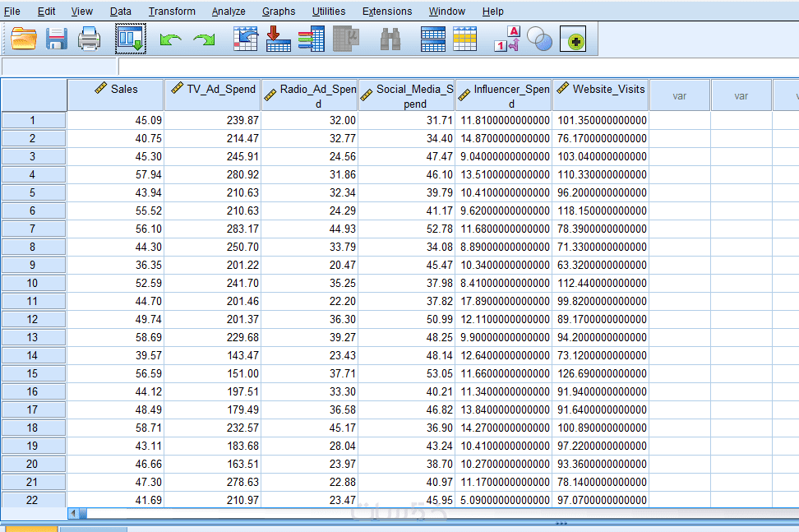799x532 pixels.
Task: Undo the last action with the left green arrow
Action: click(171, 39)
